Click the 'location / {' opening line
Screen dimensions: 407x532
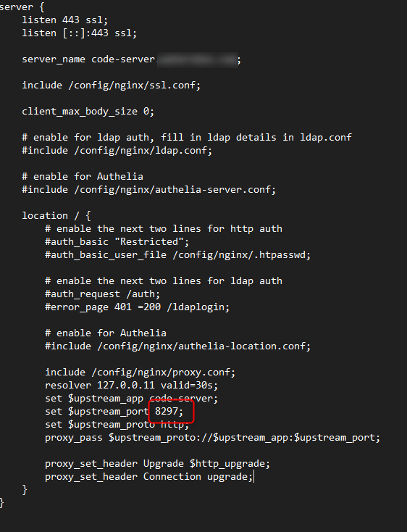[56, 215]
